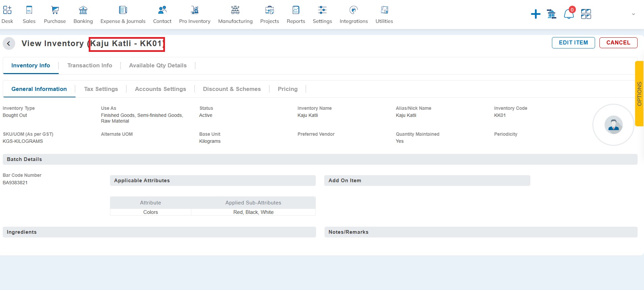This screenshot has height=290, width=644.
Task: Click the Bought Out inventory type value
Action: tap(15, 115)
